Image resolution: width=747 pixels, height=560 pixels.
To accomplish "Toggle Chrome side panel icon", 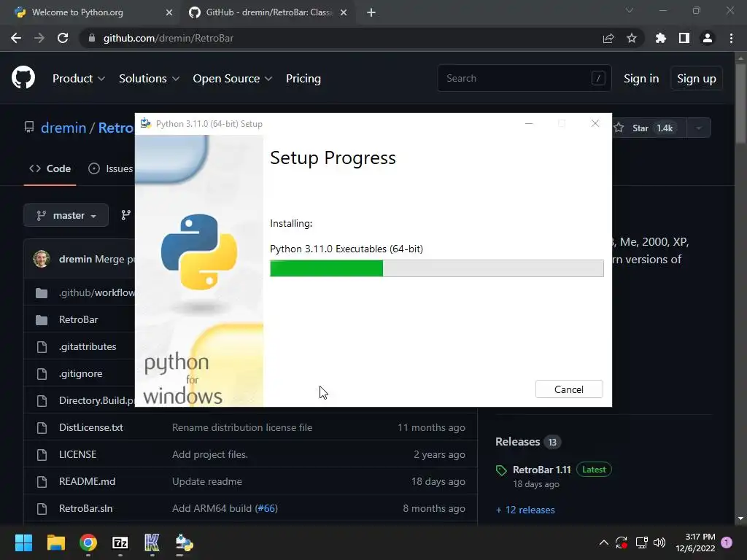I will click(684, 38).
